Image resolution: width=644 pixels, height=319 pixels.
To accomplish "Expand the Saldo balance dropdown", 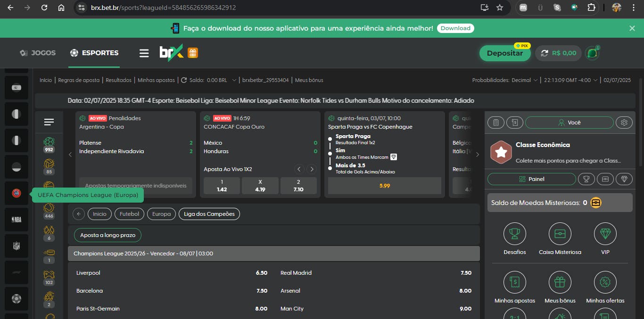I will click(234, 80).
